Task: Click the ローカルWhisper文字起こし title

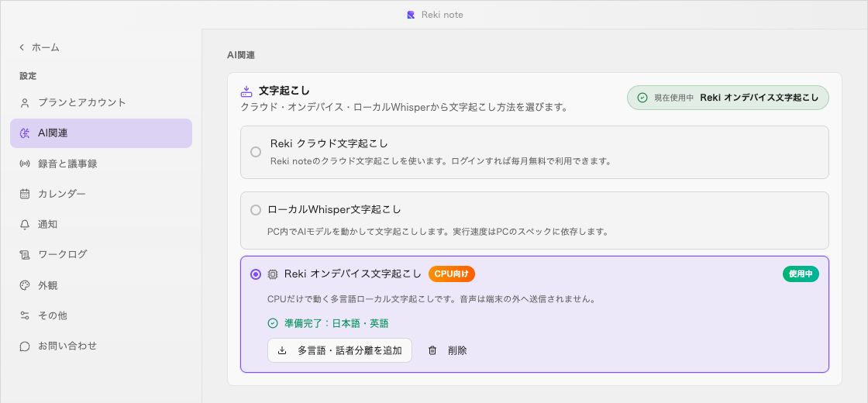Action: pos(334,210)
